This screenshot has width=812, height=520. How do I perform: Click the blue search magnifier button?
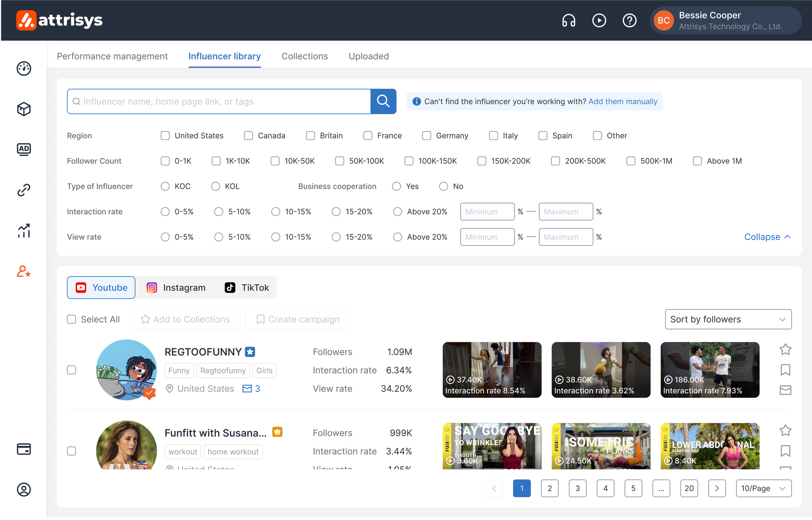[x=383, y=101]
